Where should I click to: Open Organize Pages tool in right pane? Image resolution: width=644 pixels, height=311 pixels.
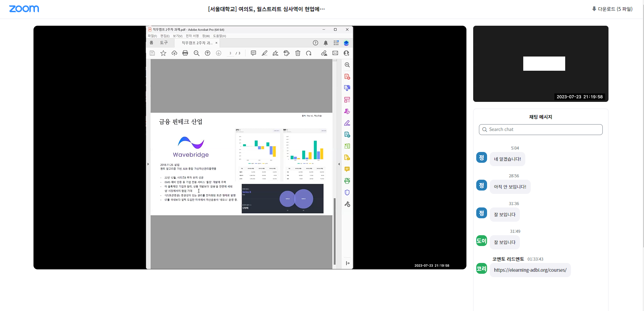coord(347,100)
